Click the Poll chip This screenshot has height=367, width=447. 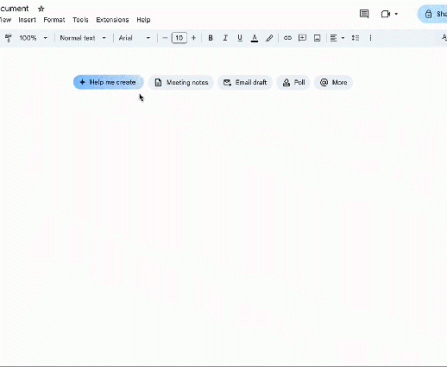[293, 82]
